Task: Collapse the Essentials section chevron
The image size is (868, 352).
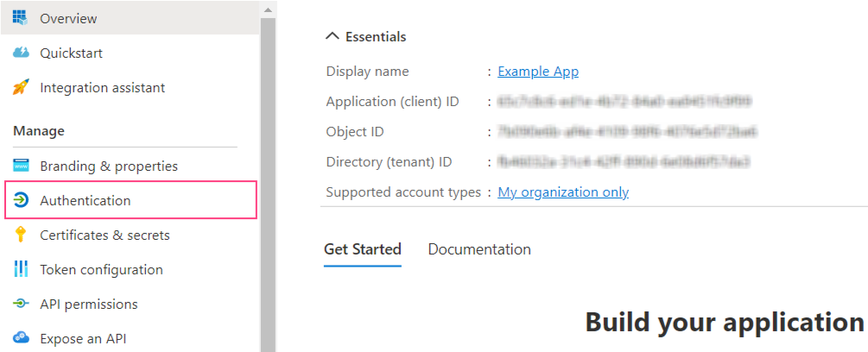Action: click(x=333, y=36)
